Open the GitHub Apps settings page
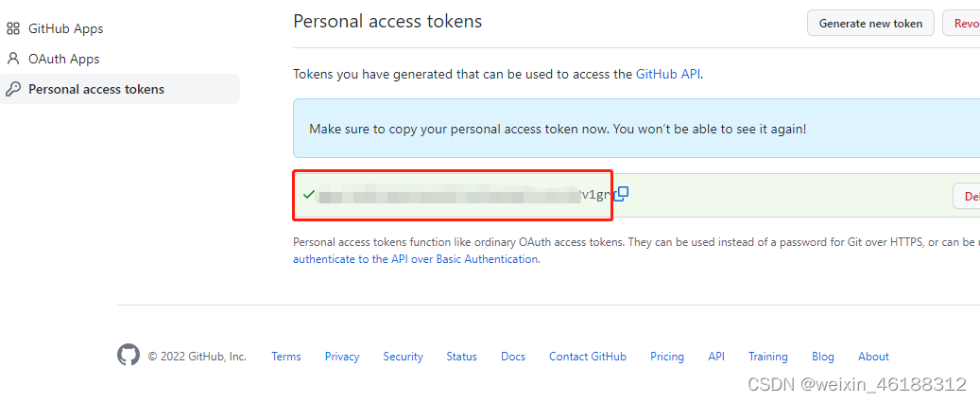 65,29
